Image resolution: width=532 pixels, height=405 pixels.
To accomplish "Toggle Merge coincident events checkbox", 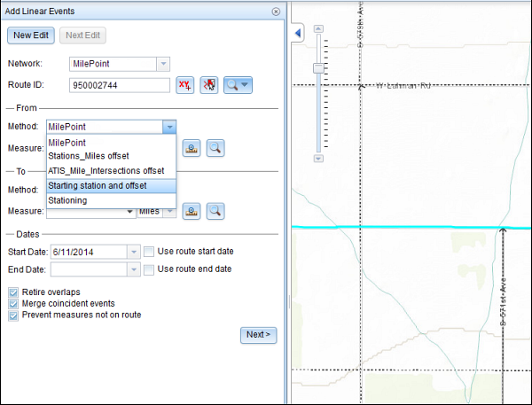I will pyautogui.click(x=13, y=303).
